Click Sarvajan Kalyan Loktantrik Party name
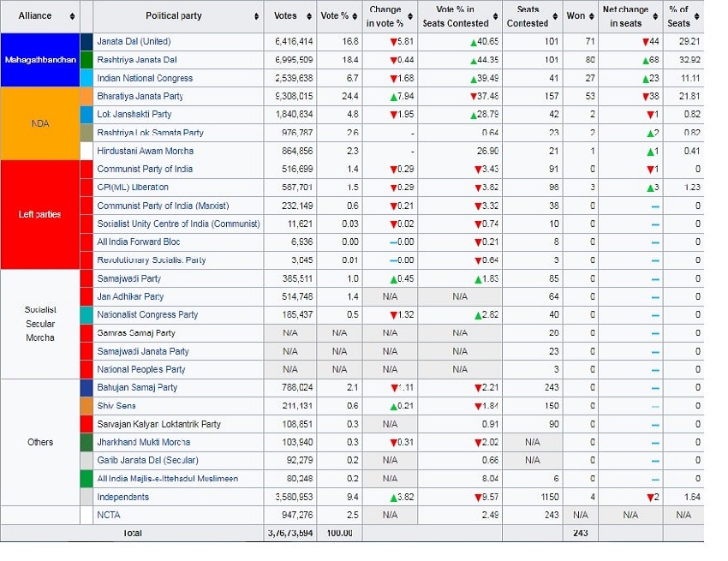This screenshot has height=561, width=728. click(x=158, y=424)
